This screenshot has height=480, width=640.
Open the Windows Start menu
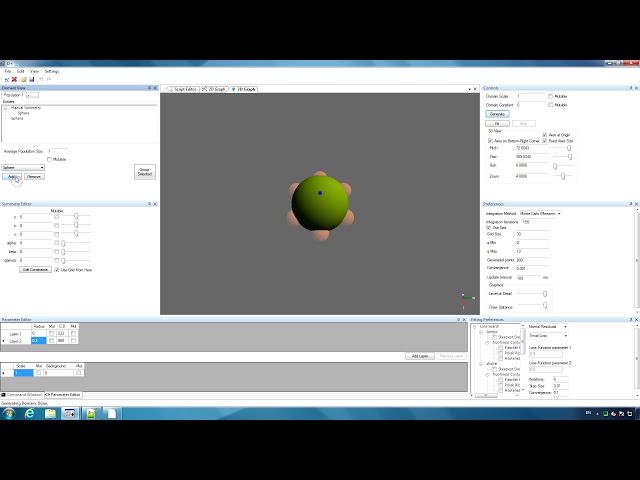8,413
